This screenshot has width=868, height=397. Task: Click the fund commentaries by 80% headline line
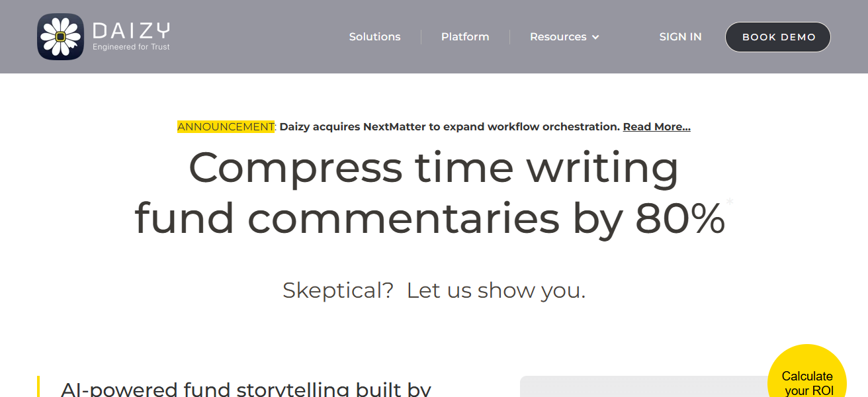tap(429, 218)
